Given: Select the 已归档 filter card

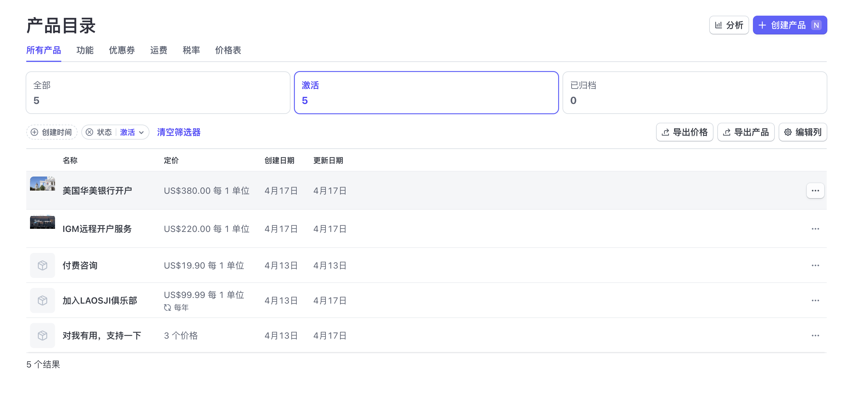Looking at the screenshot, I should 694,92.
